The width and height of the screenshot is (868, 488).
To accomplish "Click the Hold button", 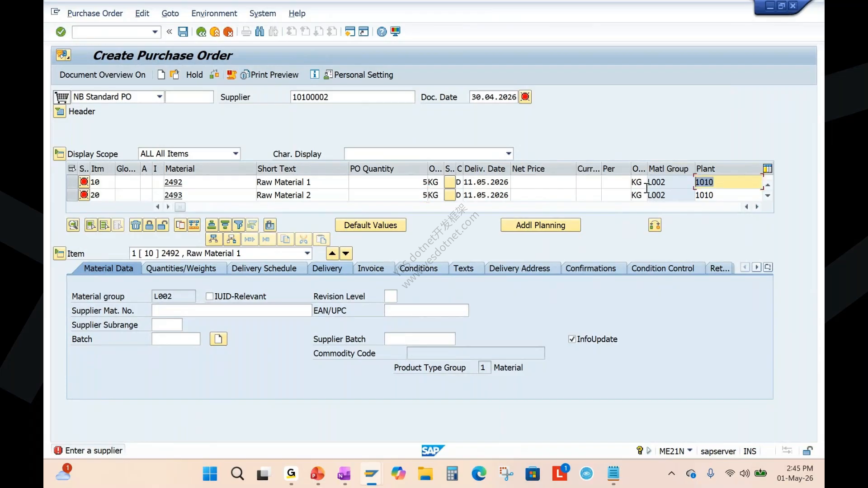I will pyautogui.click(x=194, y=75).
